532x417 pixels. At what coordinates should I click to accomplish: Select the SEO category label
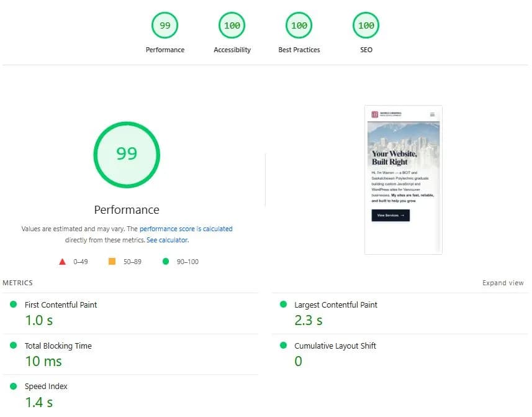click(x=366, y=50)
